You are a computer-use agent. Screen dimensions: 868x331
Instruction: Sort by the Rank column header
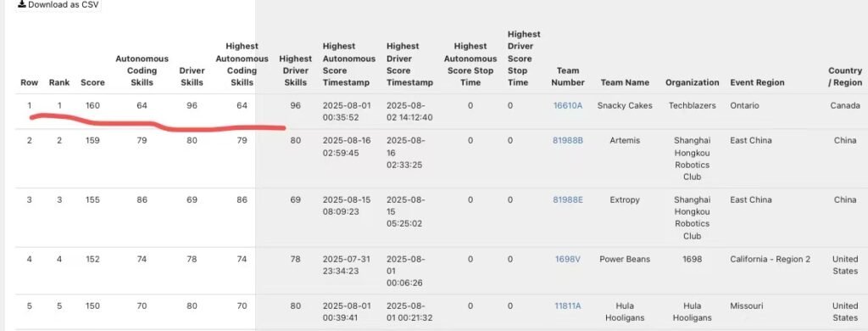[x=59, y=82]
